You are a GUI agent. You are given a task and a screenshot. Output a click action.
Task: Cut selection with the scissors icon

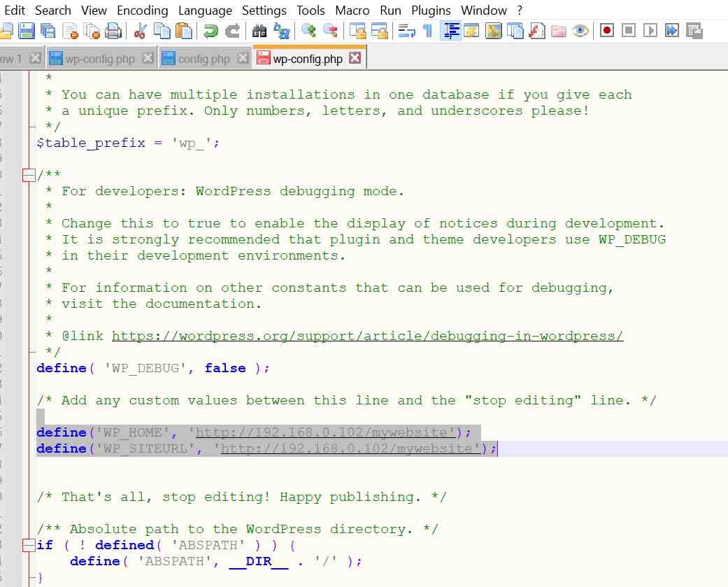coord(140,31)
